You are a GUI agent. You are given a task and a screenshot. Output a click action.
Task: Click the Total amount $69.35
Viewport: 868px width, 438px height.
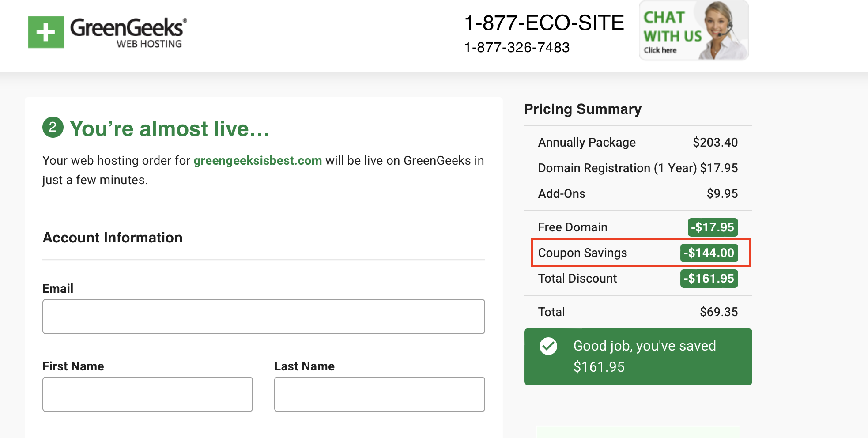click(x=719, y=312)
